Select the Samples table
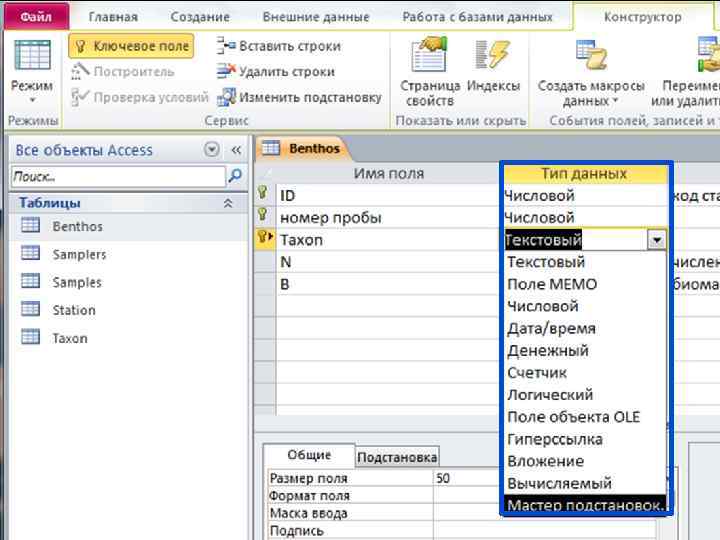The width and height of the screenshot is (720, 540). [x=128, y=282]
